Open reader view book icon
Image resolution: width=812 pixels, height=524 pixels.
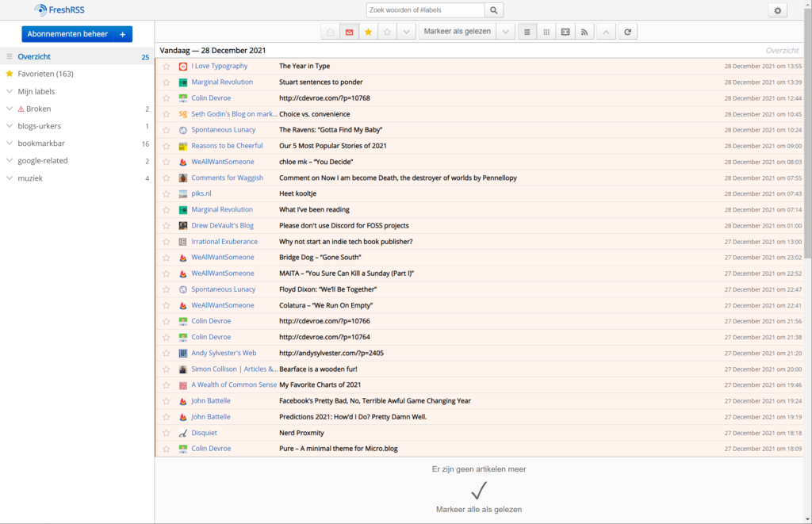pos(565,32)
